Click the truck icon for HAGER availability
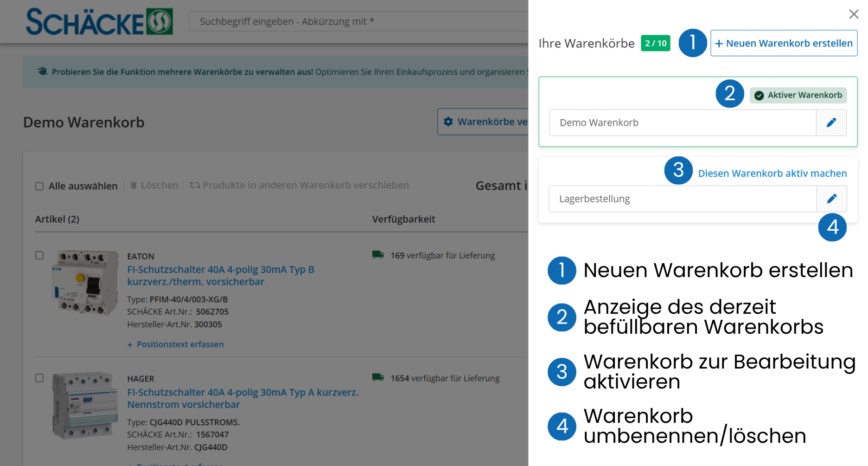 (x=378, y=378)
